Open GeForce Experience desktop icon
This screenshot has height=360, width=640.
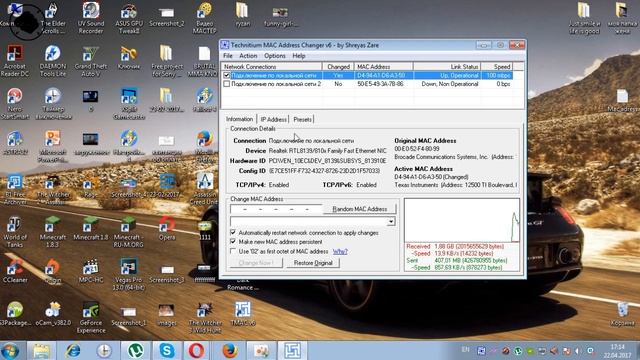click(91, 318)
